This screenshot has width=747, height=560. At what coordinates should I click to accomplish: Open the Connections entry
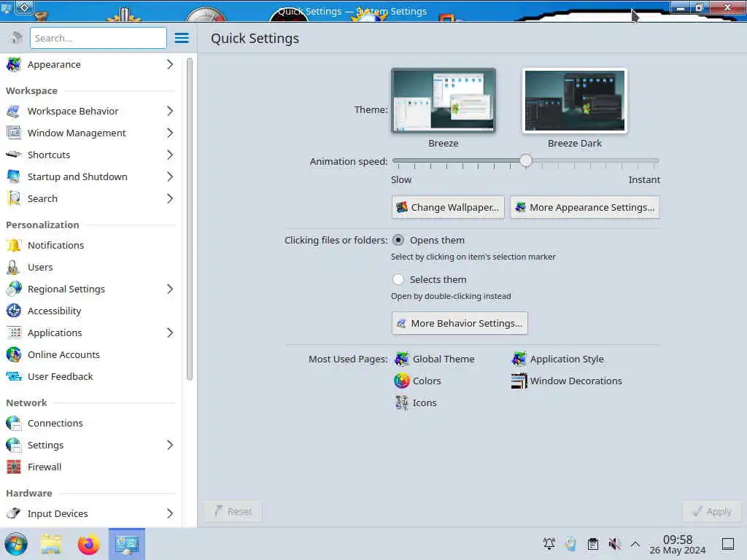91,424
